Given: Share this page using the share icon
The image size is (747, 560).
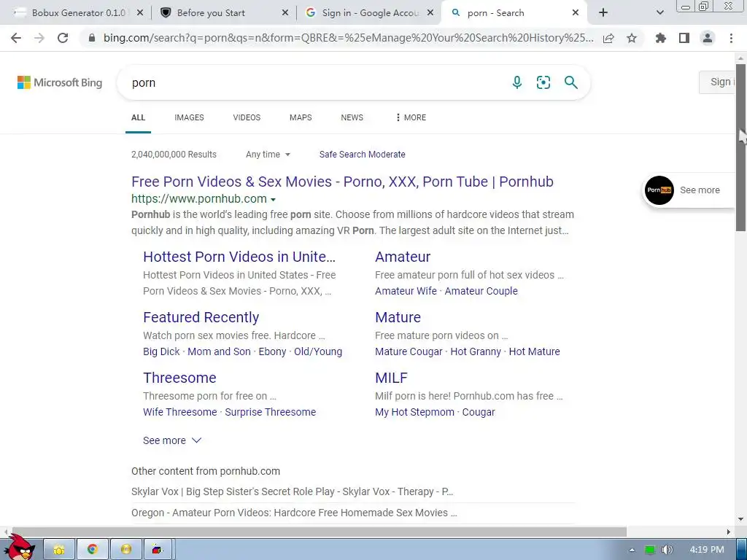Looking at the screenshot, I should (608, 38).
